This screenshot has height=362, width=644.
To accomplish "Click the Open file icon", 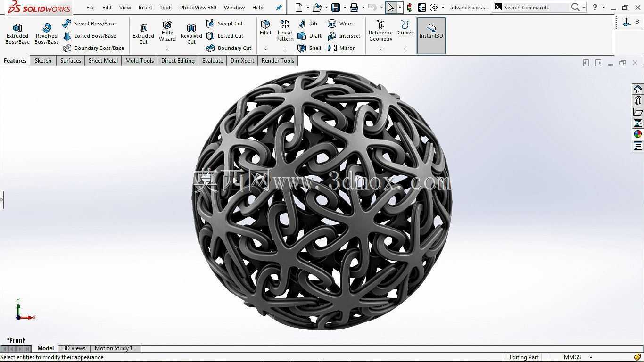I will (x=317, y=7).
